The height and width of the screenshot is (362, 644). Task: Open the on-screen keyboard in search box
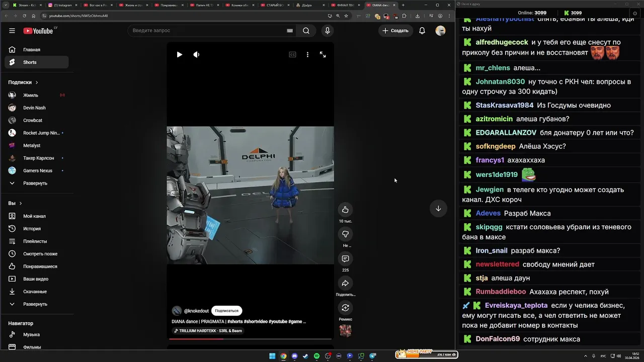tap(290, 31)
